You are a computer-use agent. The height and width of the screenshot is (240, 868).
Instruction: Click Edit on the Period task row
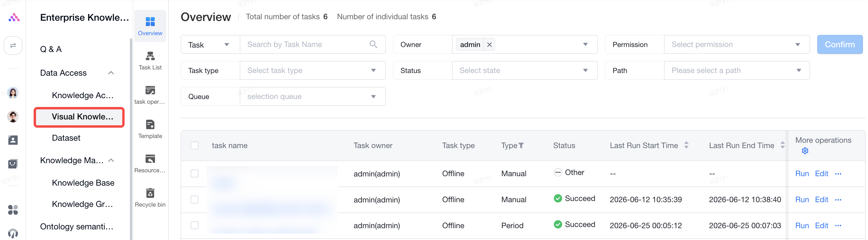coord(821,226)
